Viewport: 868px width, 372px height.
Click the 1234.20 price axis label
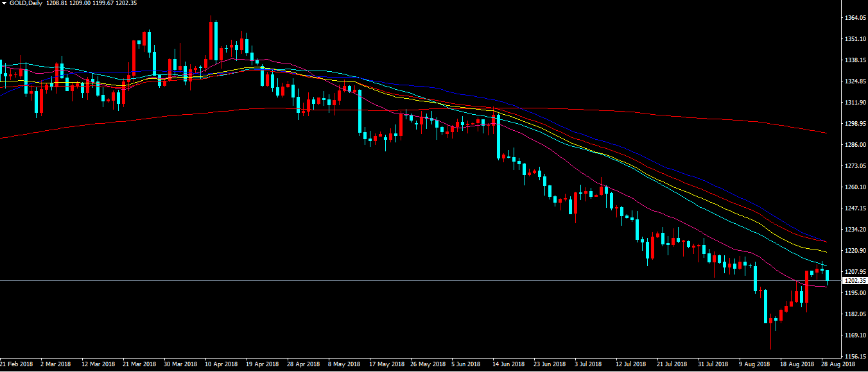coord(857,230)
